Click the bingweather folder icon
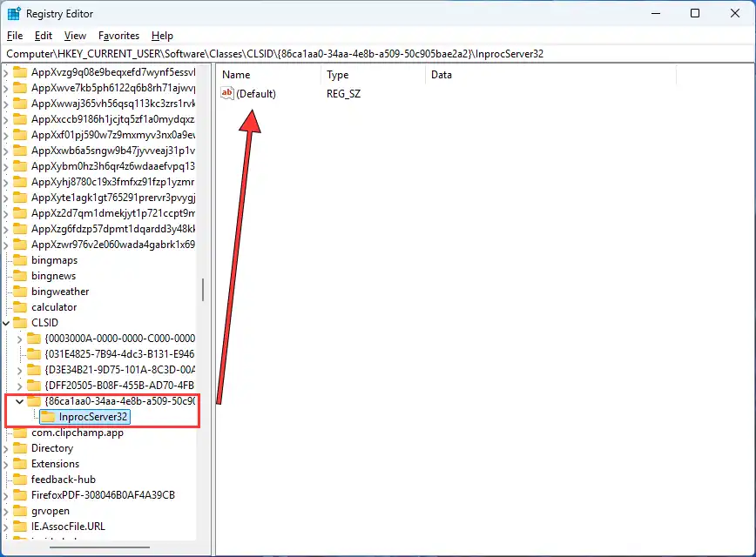The image size is (756, 557). (20, 292)
